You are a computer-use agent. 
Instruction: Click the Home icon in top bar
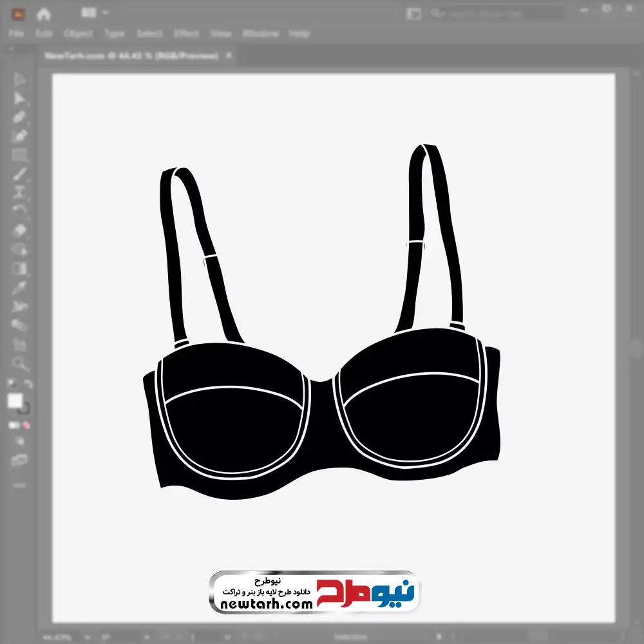pyautogui.click(x=44, y=14)
